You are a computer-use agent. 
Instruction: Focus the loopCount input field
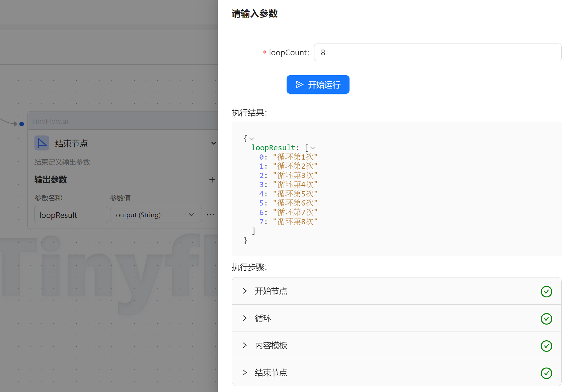(x=437, y=53)
